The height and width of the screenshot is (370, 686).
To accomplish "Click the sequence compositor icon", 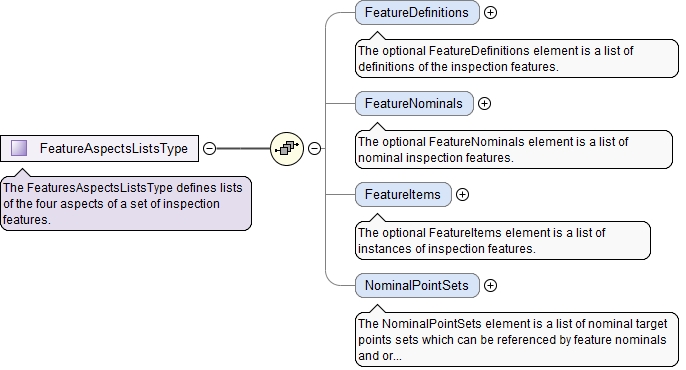I will [x=287, y=149].
